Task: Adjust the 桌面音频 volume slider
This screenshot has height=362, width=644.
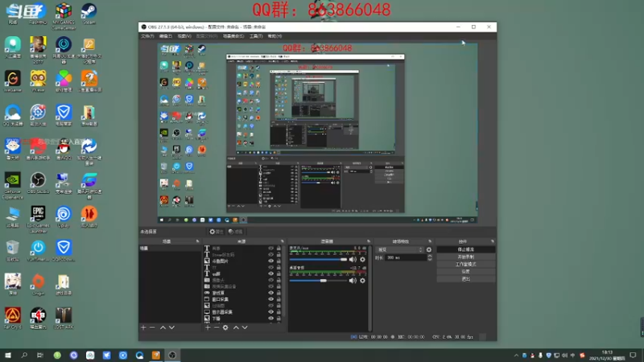Action: [318, 281]
